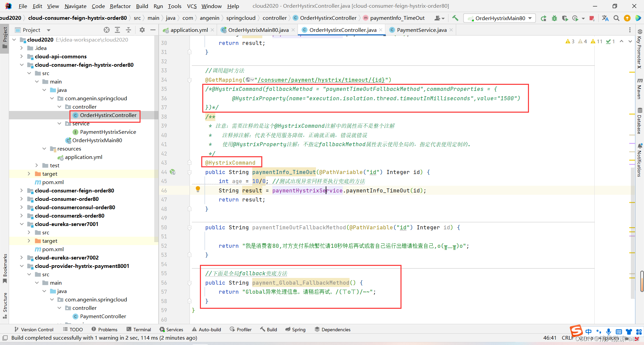Open the Dependencies tool window
Image resolution: width=644 pixels, height=345 pixels.
(332, 330)
